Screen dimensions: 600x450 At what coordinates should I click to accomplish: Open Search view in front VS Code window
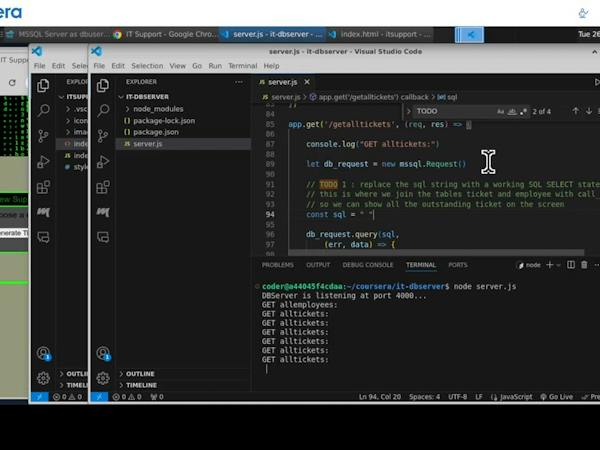pyautogui.click(x=103, y=111)
